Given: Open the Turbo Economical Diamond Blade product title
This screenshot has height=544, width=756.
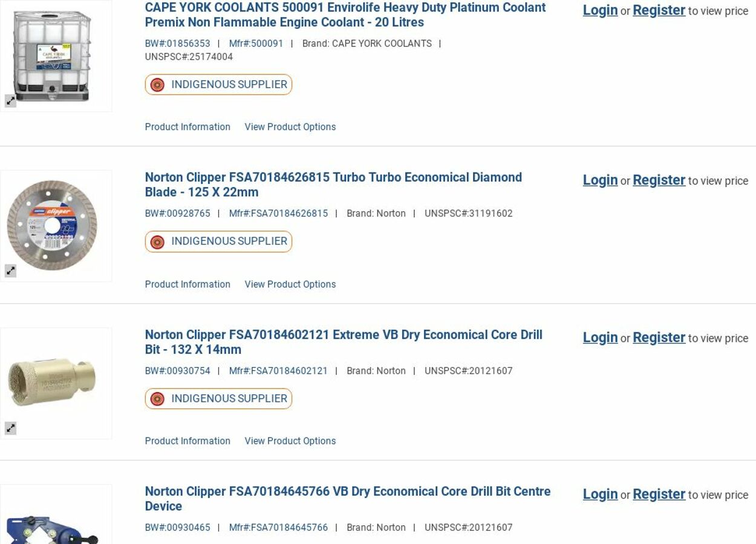Looking at the screenshot, I should click(333, 185).
